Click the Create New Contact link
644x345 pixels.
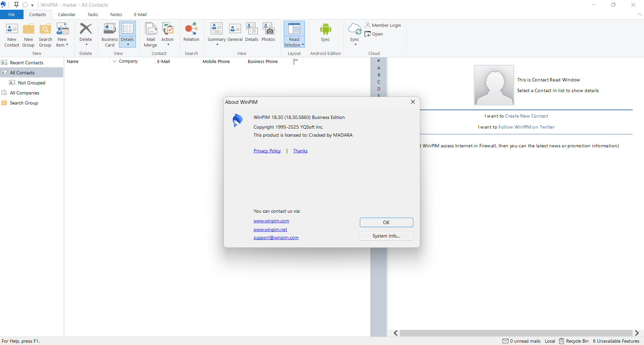coord(526,116)
